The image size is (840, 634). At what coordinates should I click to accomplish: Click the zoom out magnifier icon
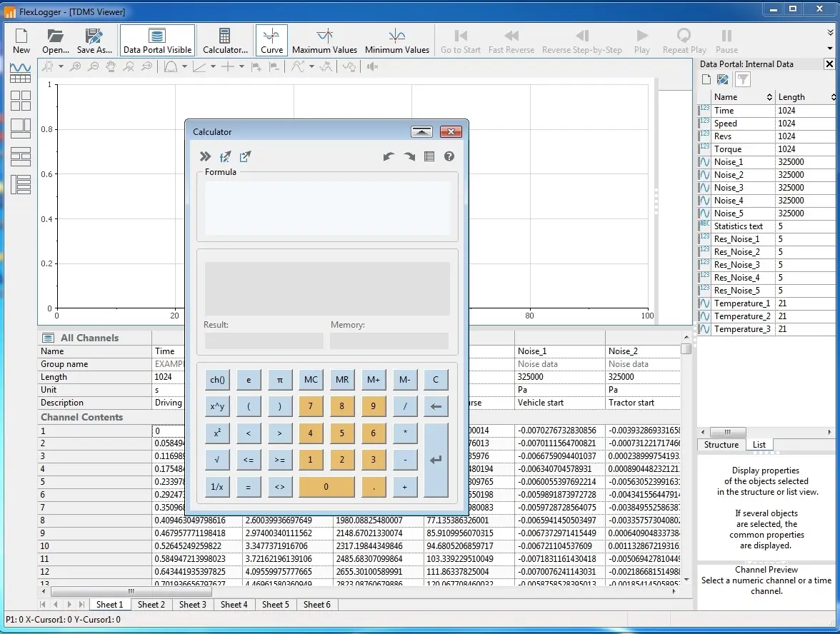pyautogui.click(x=93, y=66)
